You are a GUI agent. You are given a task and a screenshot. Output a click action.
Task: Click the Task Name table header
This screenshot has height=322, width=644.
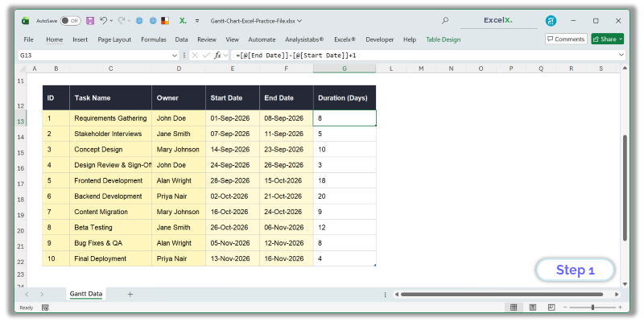click(x=110, y=97)
